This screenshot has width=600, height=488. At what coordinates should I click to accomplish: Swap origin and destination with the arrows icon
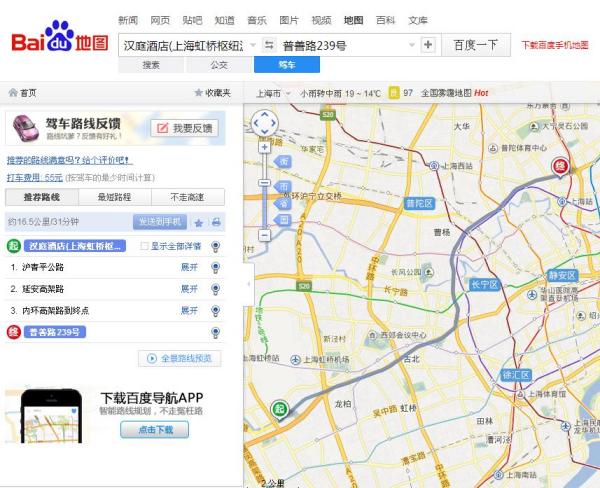tap(268, 45)
